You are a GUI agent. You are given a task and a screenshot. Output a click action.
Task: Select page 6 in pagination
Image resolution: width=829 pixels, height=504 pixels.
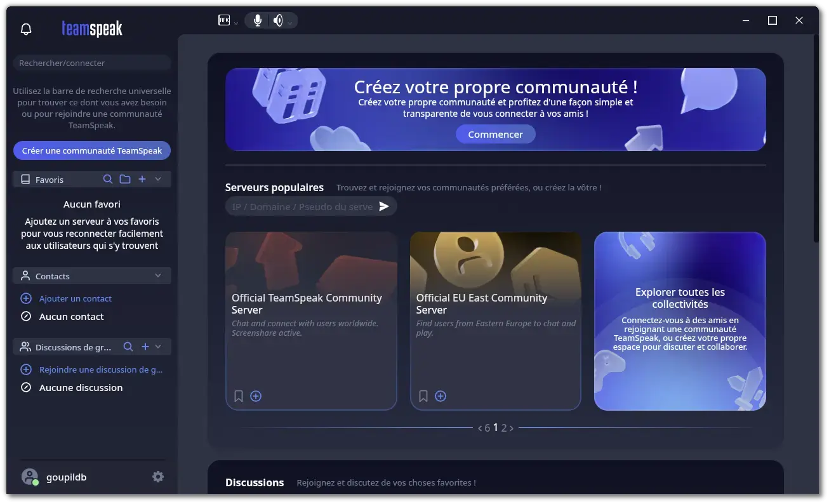(x=487, y=428)
